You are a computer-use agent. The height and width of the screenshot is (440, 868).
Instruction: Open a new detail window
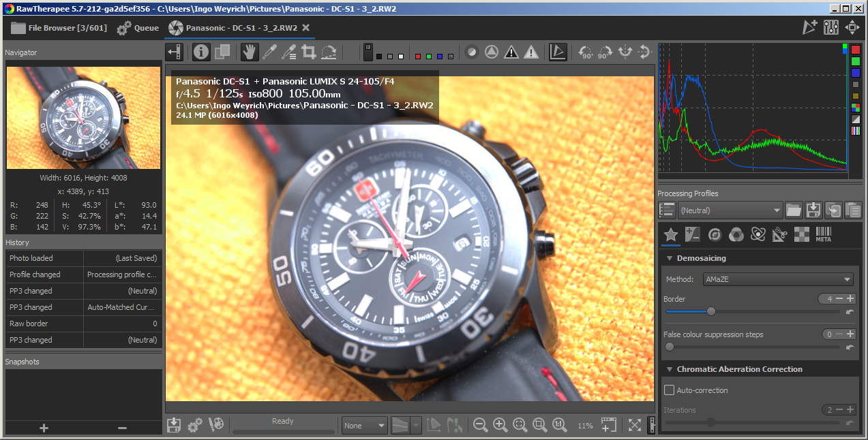coord(608,425)
